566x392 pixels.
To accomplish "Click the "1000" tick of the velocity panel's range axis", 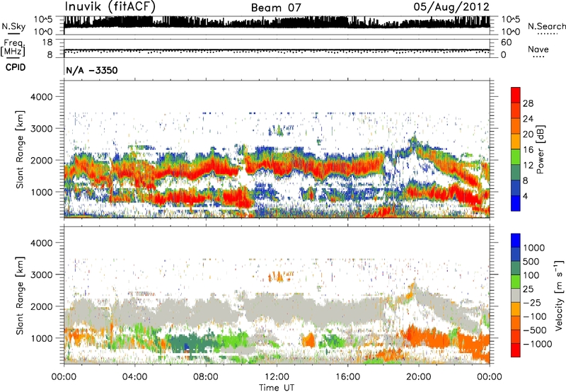I will [42, 338].
